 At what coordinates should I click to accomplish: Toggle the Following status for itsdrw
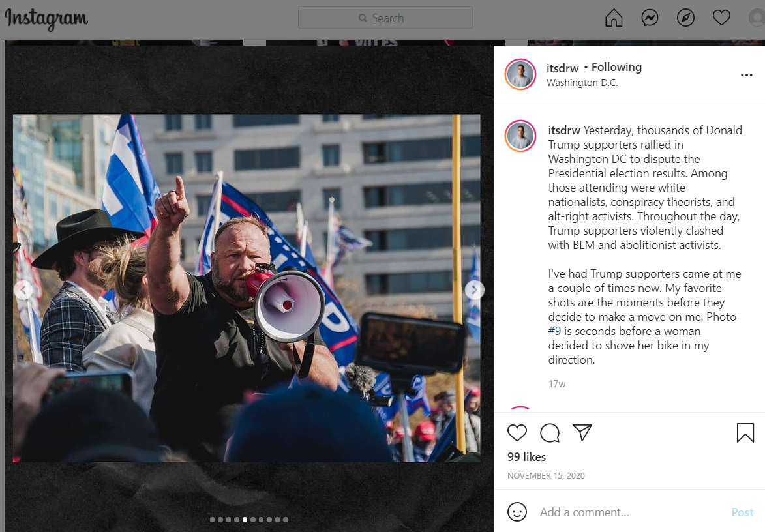click(616, 67)
